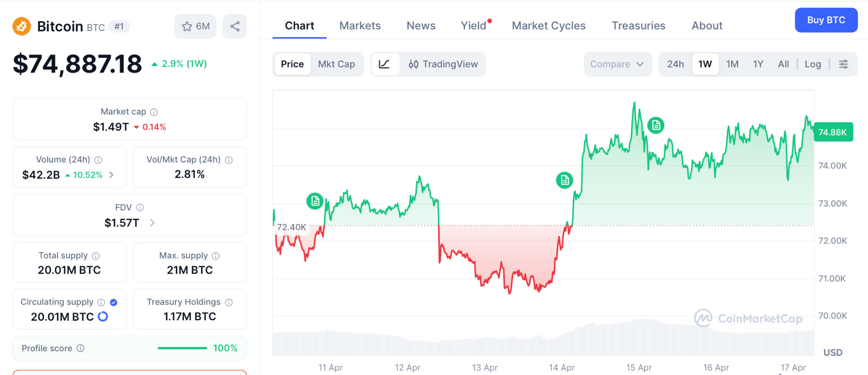Open the Compare dropdown
The image size is (868, 375).
(x=617, y=64)
